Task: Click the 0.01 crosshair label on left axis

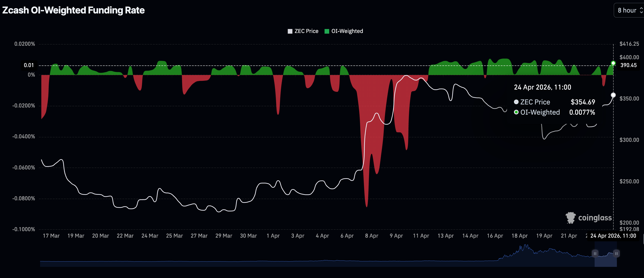Action: 29,65
